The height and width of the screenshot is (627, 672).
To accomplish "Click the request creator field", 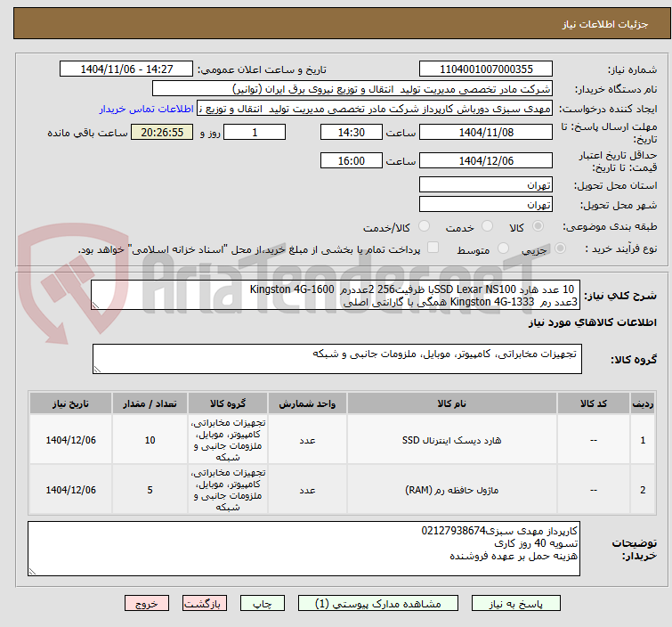I will [374, 109].
